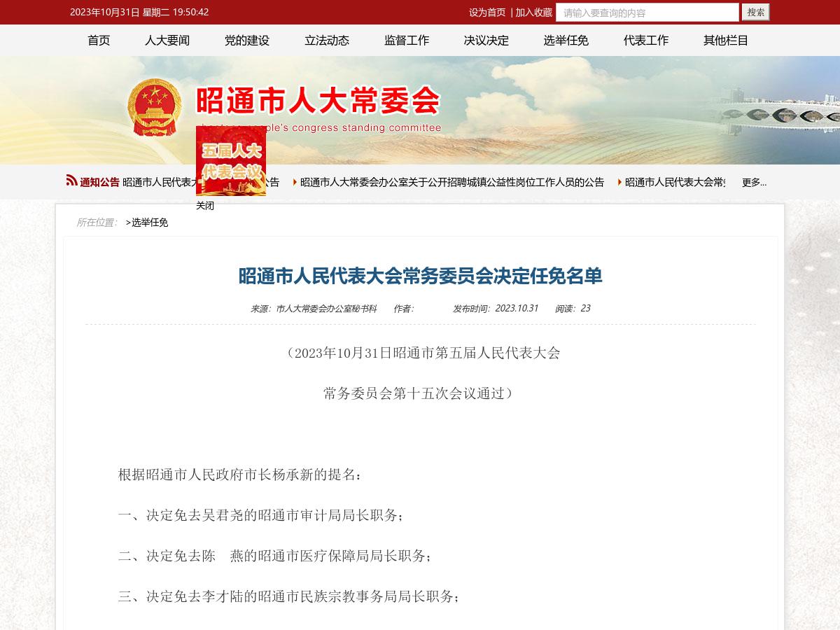This screenshot has height=630, width=840.
Task: Expand the 其他栏目 menu
Action: click(x=725, y=40)
